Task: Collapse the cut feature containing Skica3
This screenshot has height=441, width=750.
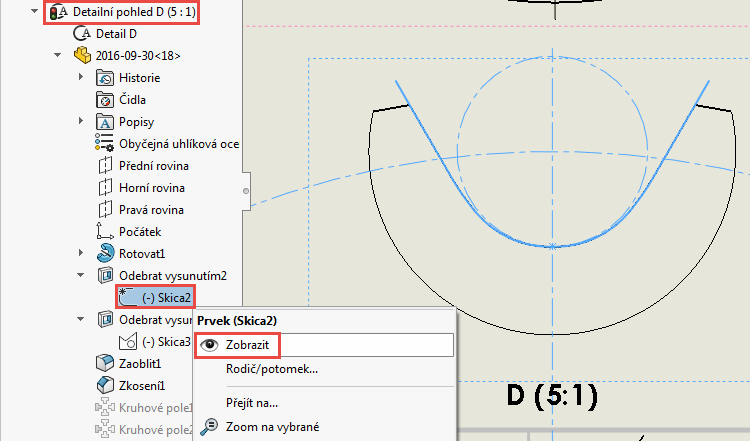Action: click(x=80, y=319)
